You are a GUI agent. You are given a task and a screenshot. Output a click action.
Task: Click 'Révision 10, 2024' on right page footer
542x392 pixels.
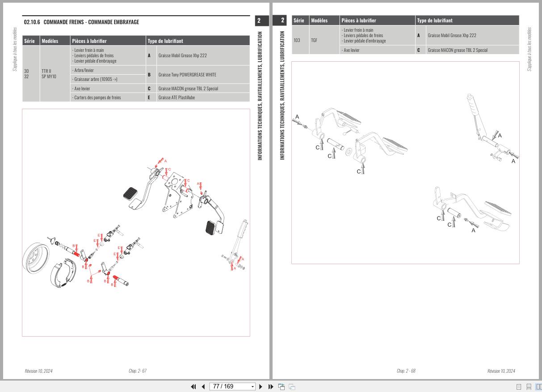(501, 371)
